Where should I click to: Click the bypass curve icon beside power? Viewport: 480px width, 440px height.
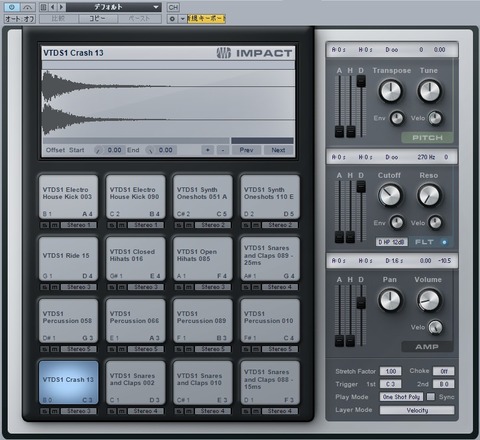click(x=28, y=7)
